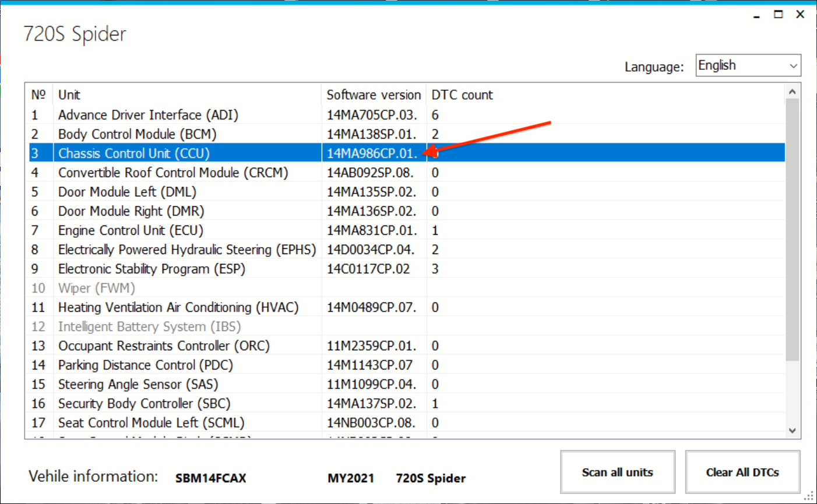Click the № column header
The width and height of the screenshot is (817, 504).
point(38,95)
